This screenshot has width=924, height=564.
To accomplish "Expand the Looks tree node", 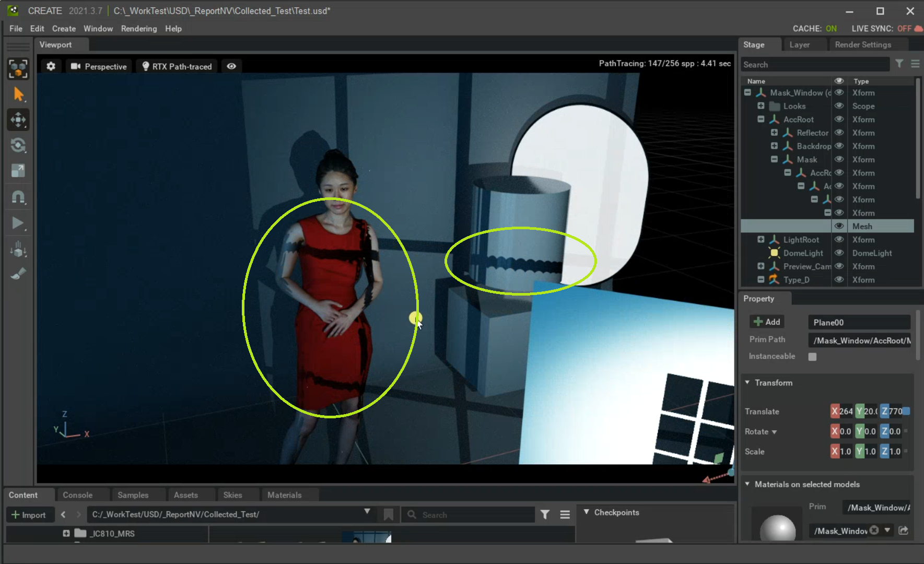I will (x=761, y=106).
